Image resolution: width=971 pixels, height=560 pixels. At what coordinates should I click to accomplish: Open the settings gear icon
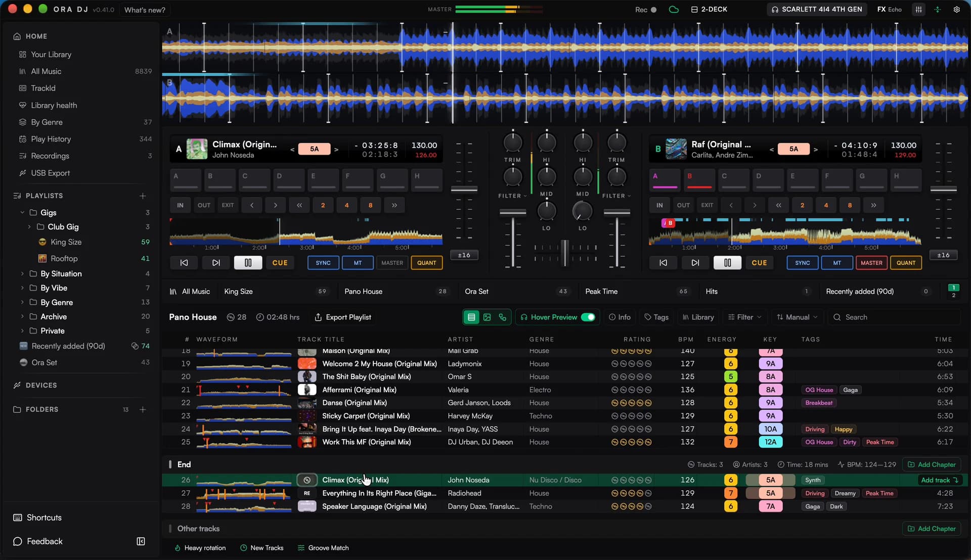(x=956, y=10)
